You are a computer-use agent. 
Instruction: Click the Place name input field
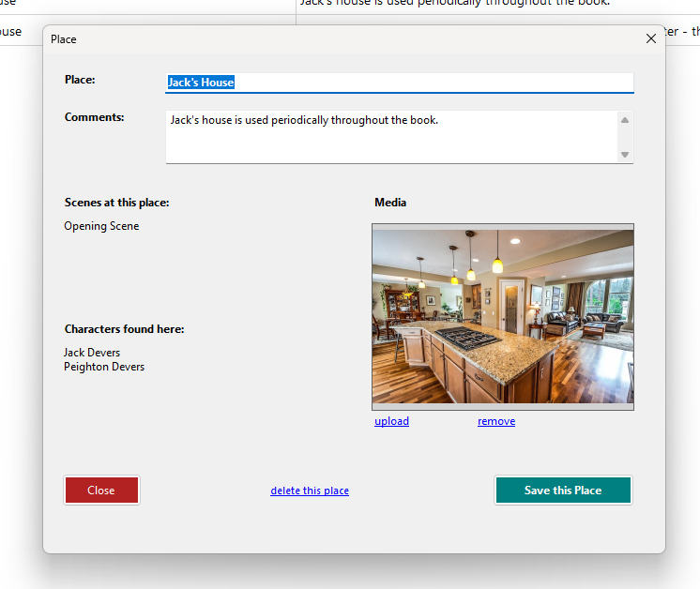399,83
